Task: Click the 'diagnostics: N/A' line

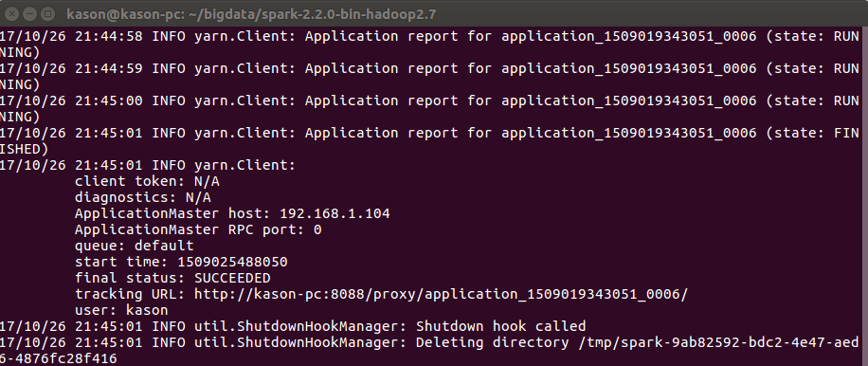Action: (143, 197)
